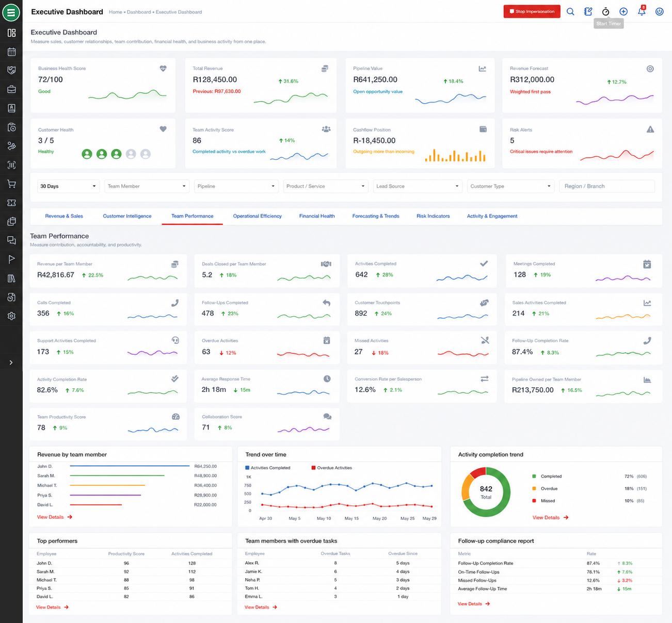Click John D. bar in Revenue by team member
Viewport: 672px width, 623px height.
coord(130,466)
